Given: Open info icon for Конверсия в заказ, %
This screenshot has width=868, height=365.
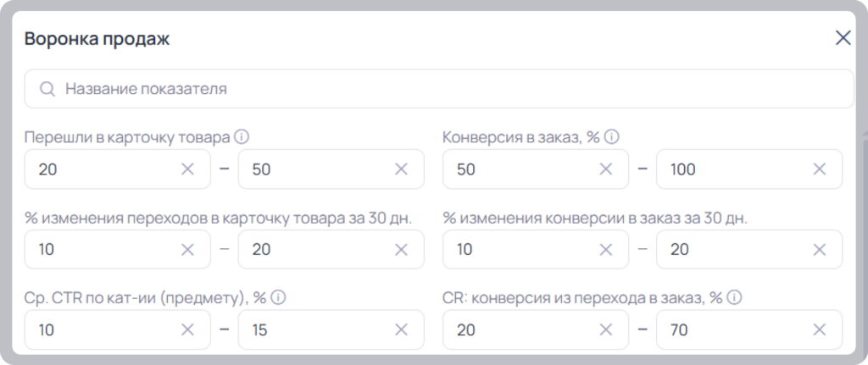Looking at the screenshot, I should 611,136.
